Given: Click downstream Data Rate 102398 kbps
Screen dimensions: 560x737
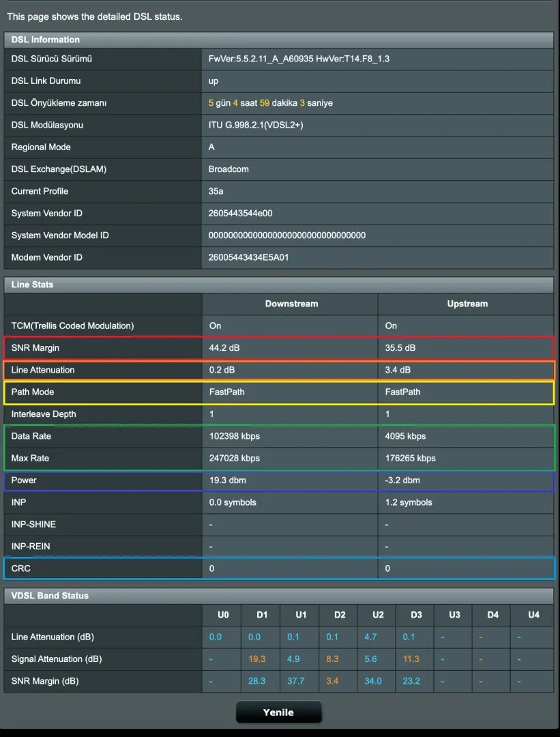Looking at the screenshot, I should click(x=235, y=436).
